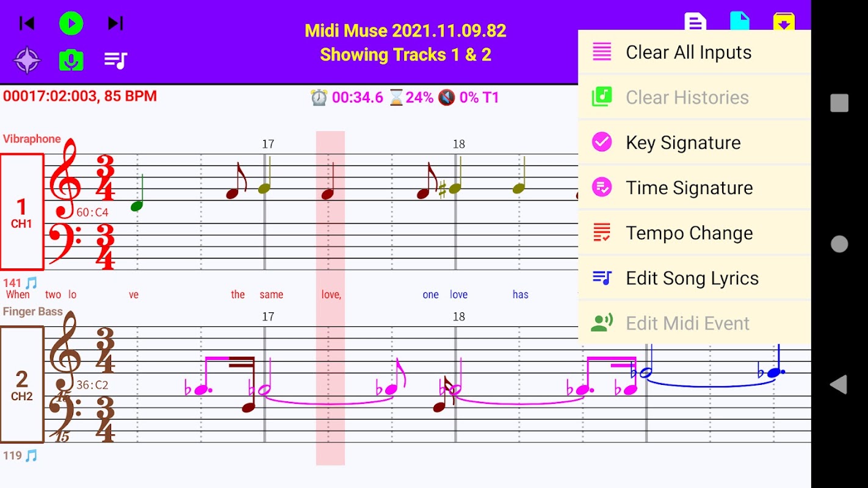868x488 pixels.
Task: Choose Clear Histories in the menu
Action: pos(695,98)
